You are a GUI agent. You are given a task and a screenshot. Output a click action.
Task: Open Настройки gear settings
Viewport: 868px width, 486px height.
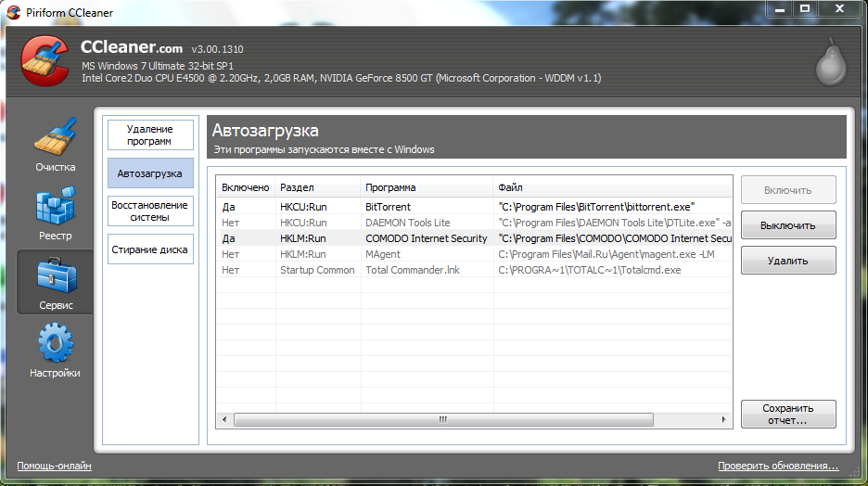tap(56, 351)
